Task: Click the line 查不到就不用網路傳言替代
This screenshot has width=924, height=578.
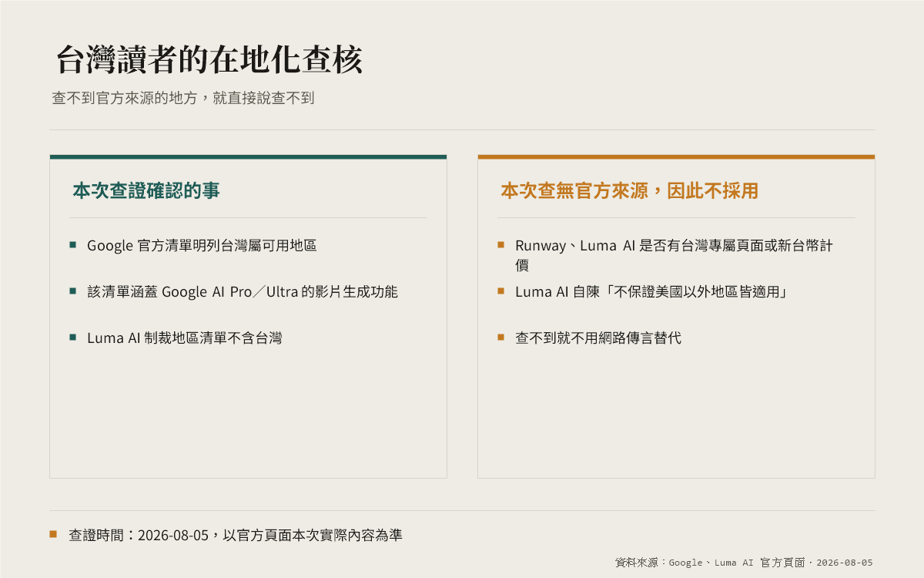Action: coord(598,338)
